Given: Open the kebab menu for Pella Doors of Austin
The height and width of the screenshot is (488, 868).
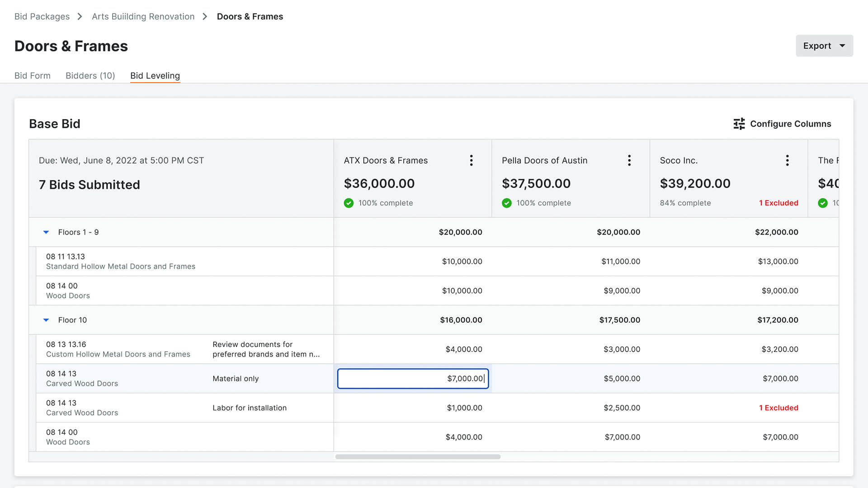Looking at the screenshot, I should click(629, 160).
